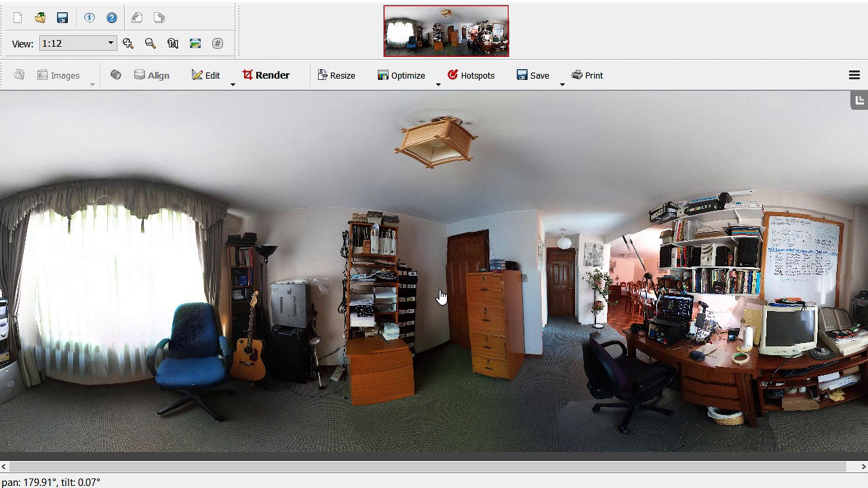
Task: Open the hamburger menu
Action: (x=854, y=75)
